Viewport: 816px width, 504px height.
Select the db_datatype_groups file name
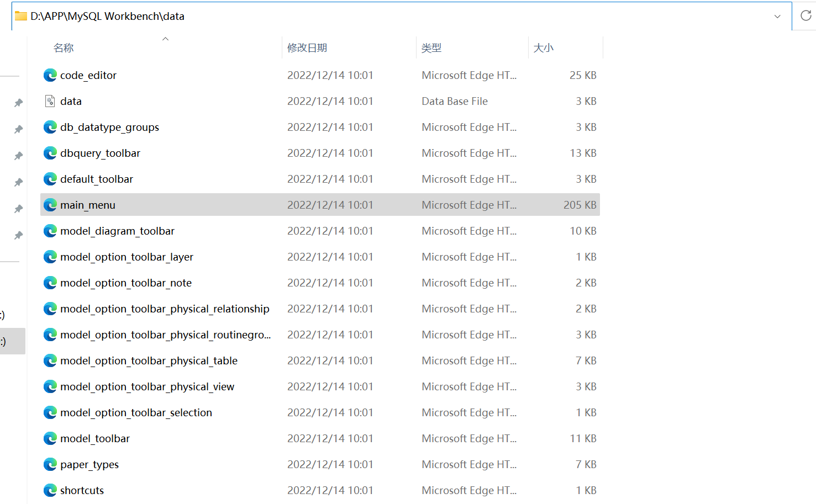[109, 127]
